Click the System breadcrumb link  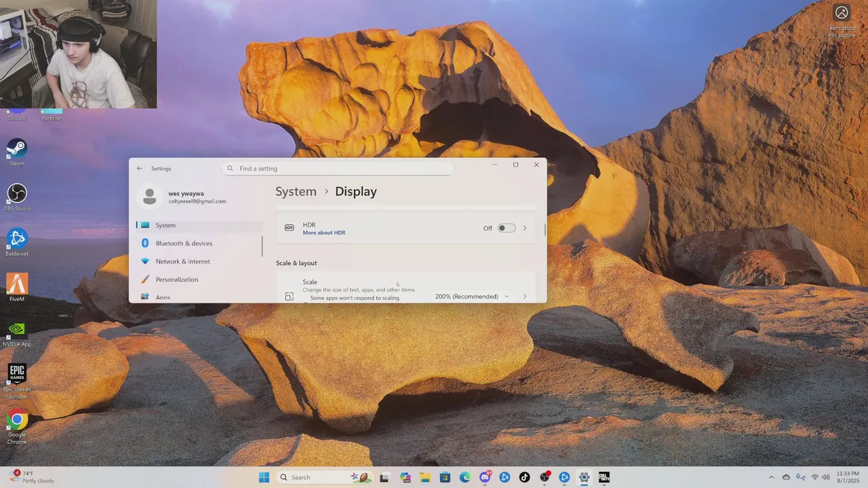click(x=296, y=192)
